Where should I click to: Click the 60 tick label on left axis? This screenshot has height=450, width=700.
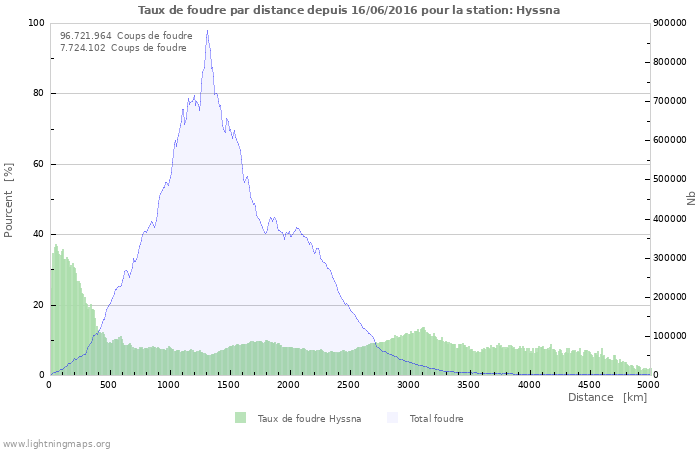click(x=39, y=164)
